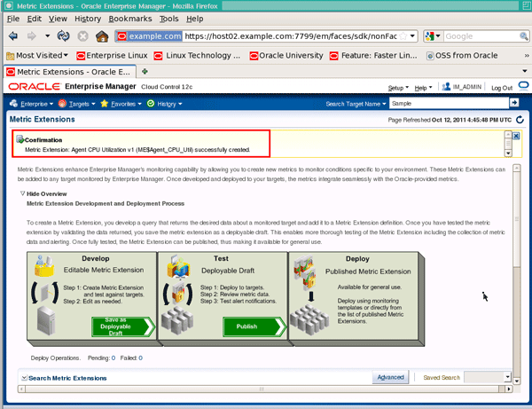The image size is (532, 409).
Task: Open the Help menu in Firefox menu bar
Action: point(195,19)
